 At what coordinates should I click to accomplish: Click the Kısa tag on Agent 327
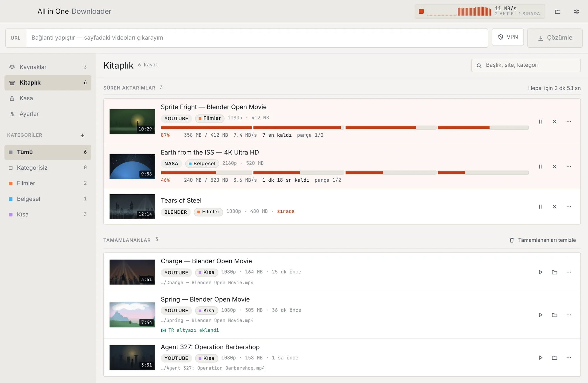pyautogui.click(x=207, y=358)
